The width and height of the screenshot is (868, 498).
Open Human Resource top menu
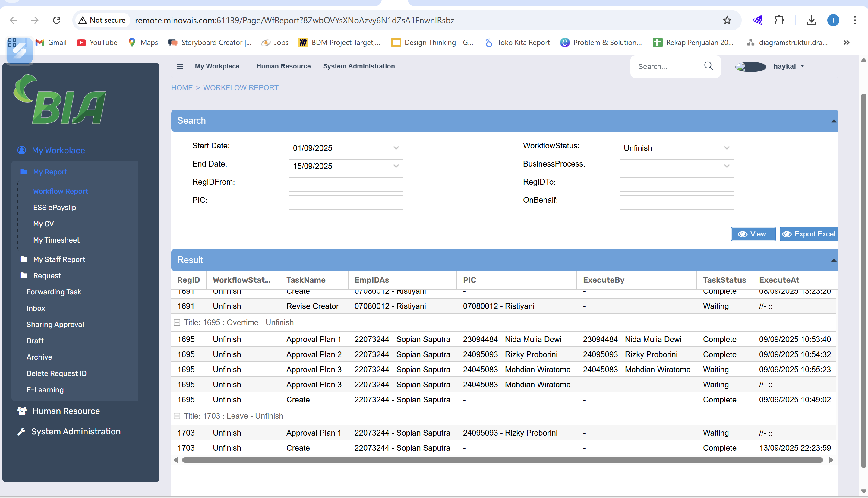click(x=283, y=66)
